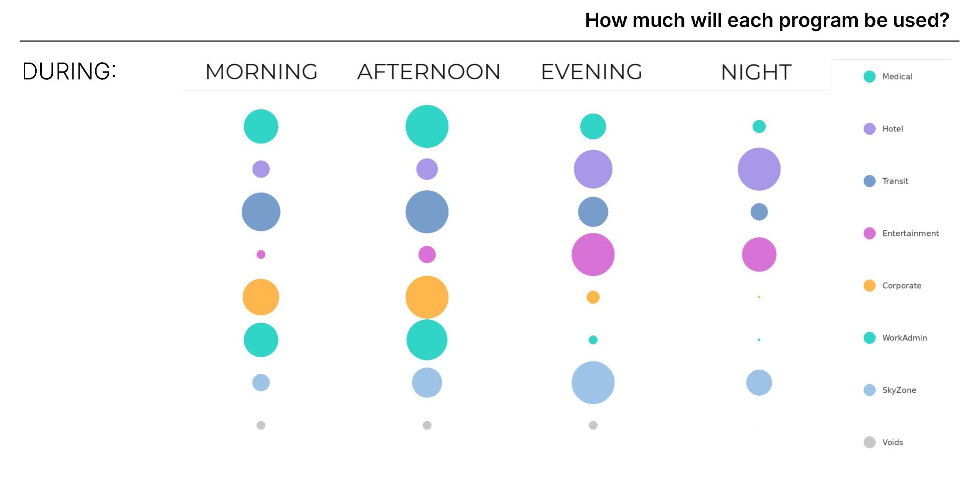Click the large orange Corporate bubble under Afternoon
This screenshot has height=477, width=980.
coord(427,297)
